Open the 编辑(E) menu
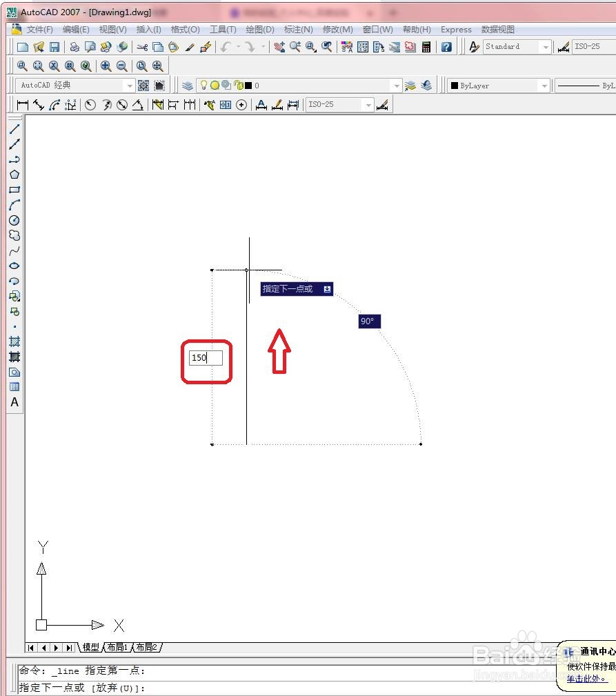Screen dimensions: 616x696 pos(76,30)
